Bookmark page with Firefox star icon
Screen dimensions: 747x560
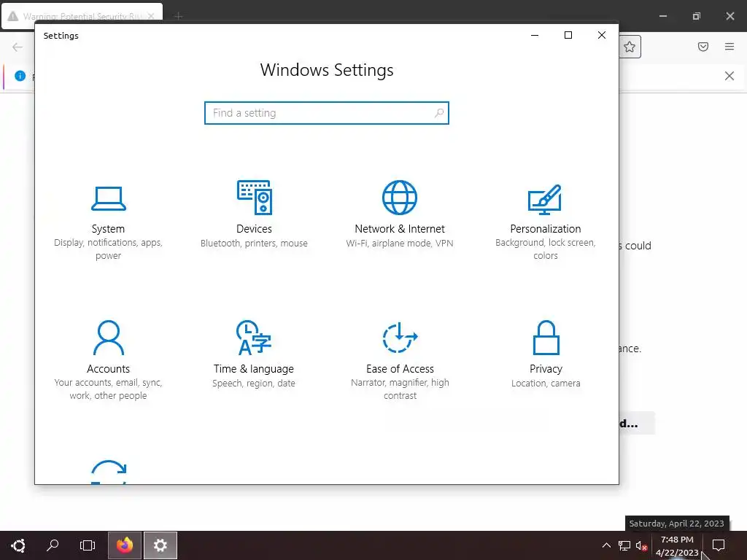click(630, 47)
